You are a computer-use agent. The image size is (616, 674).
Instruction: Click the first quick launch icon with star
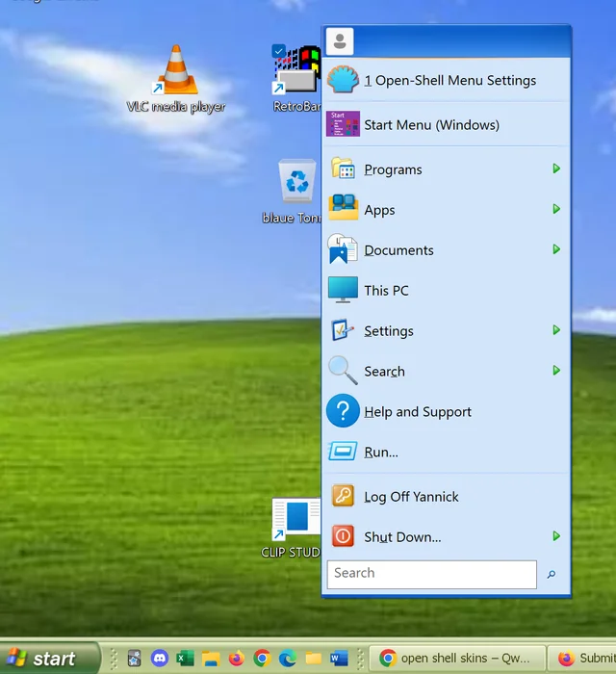point(135,658)
